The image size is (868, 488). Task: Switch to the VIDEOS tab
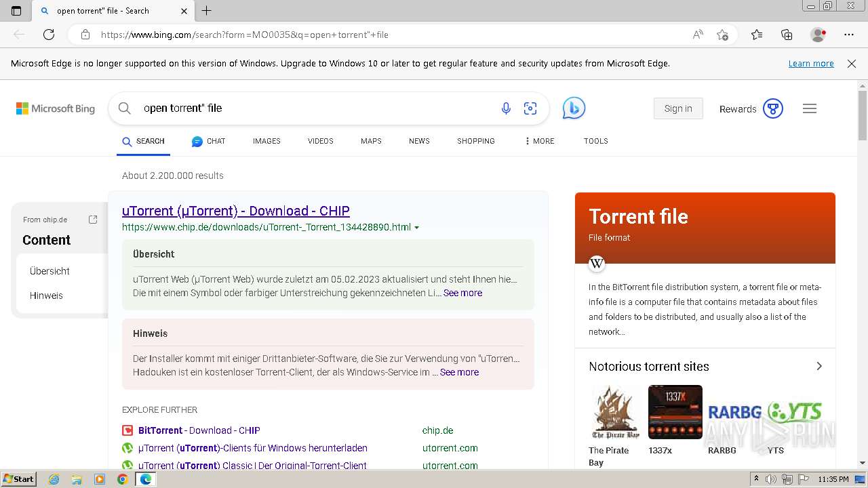coord(321,142)
